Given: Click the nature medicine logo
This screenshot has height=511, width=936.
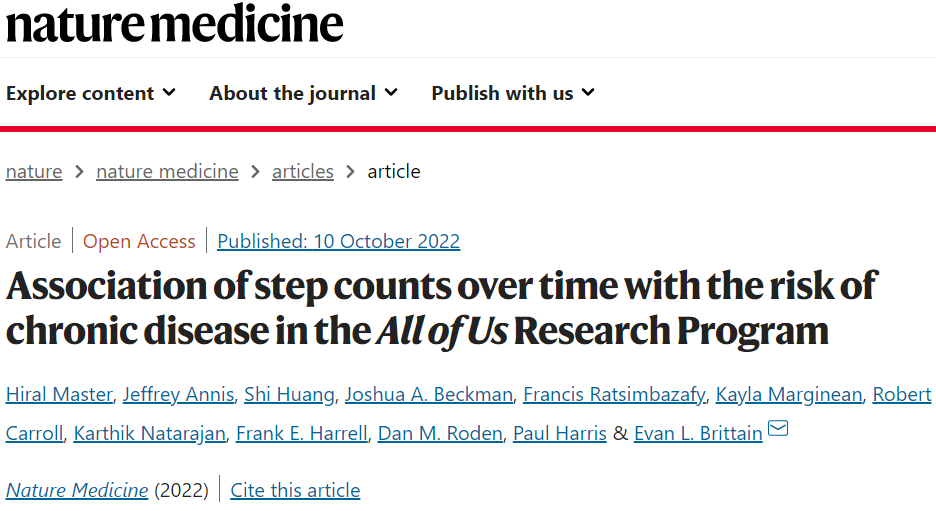Looking at the screenshot, I should click(x=175, y=24).
